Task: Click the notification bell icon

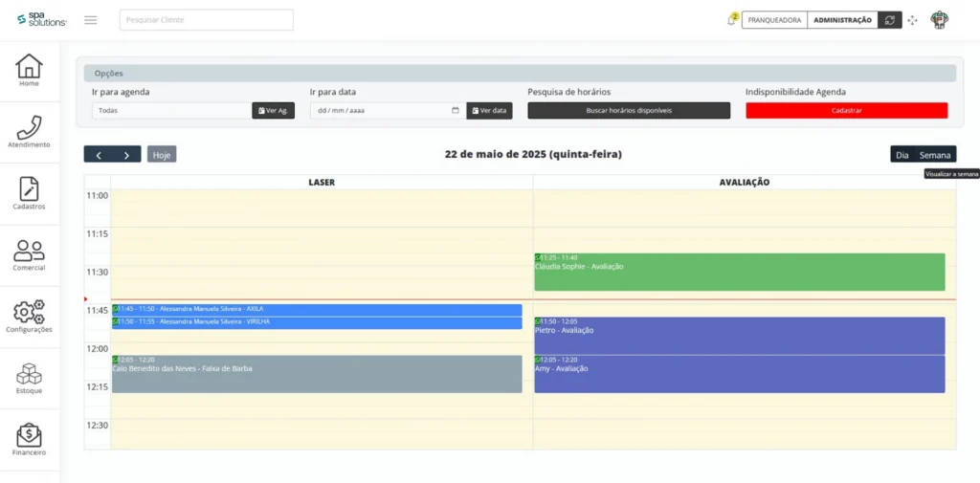Action: click(x=731, y=20)
